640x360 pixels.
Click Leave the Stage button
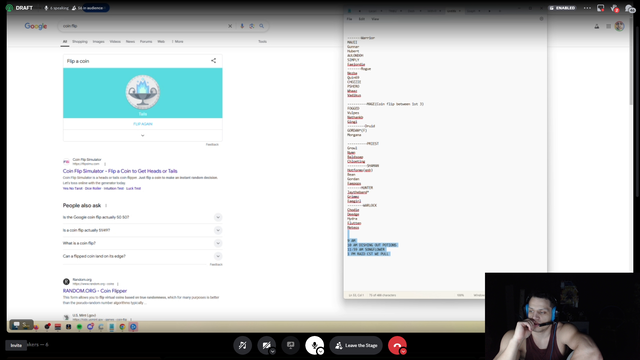(x=356, y=345)
